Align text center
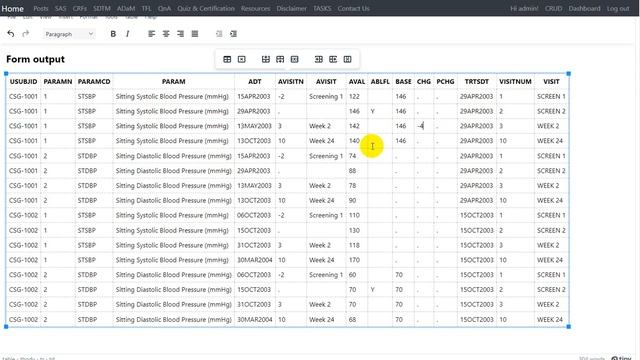 (166, 34)
